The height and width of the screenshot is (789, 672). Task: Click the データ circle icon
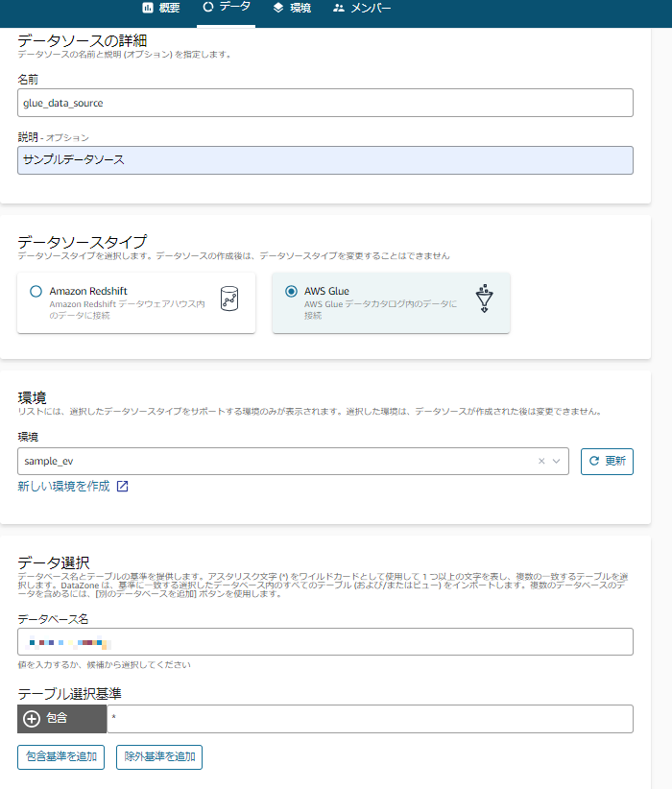208,7
